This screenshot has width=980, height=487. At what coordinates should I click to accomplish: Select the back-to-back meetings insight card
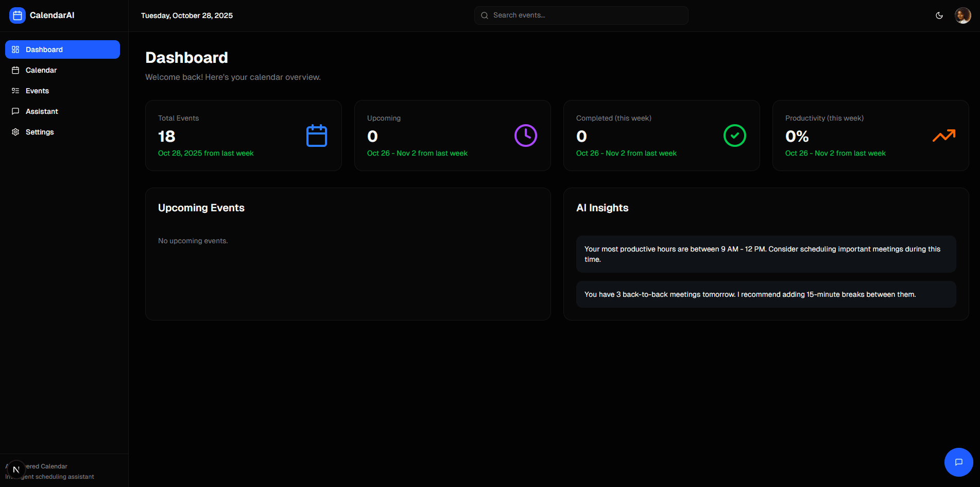pos(766,294)
